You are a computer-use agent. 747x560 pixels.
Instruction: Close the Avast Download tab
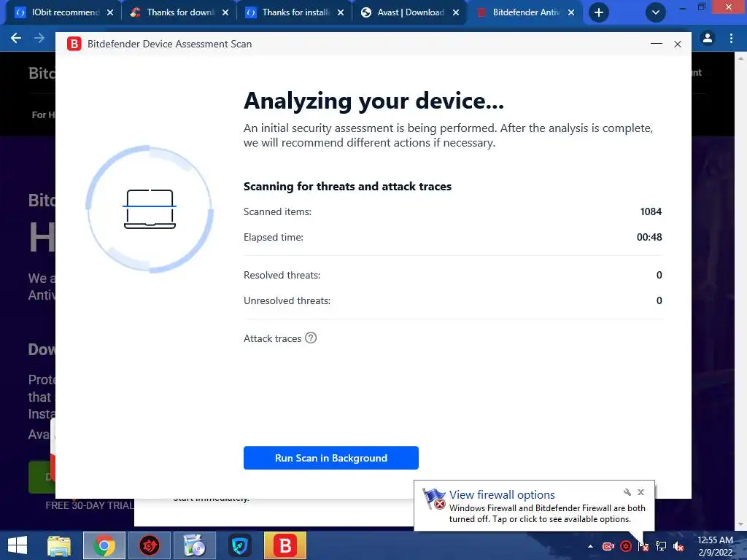coord(456,12)
